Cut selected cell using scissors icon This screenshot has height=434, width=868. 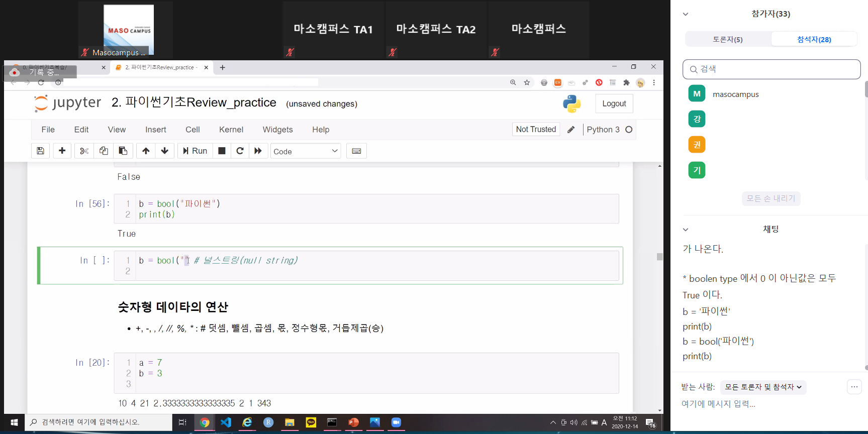pos(84,151)
